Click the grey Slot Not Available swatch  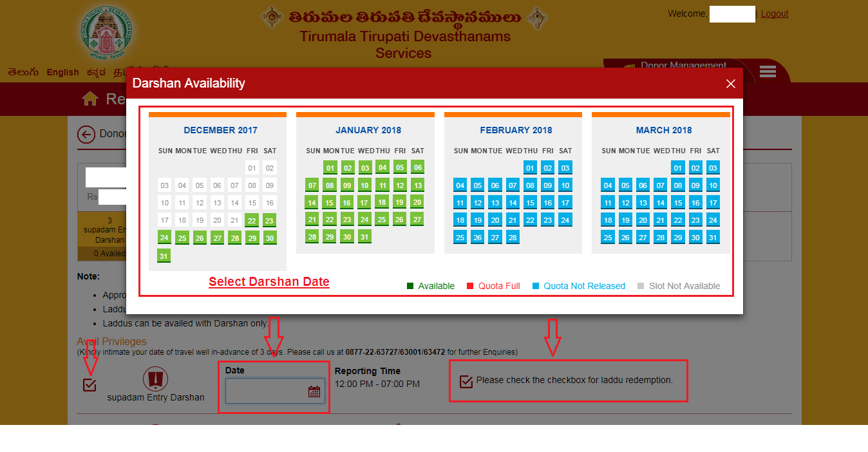pyautogui.click(x=640, y=286)
